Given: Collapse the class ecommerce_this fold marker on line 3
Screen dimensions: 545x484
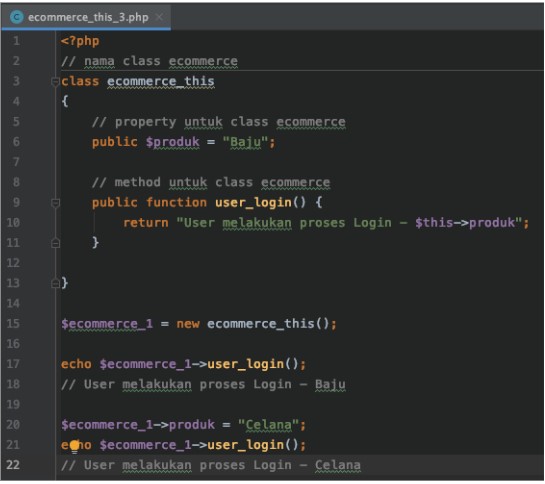Looking at the screenshot, I should click(55, 82).
